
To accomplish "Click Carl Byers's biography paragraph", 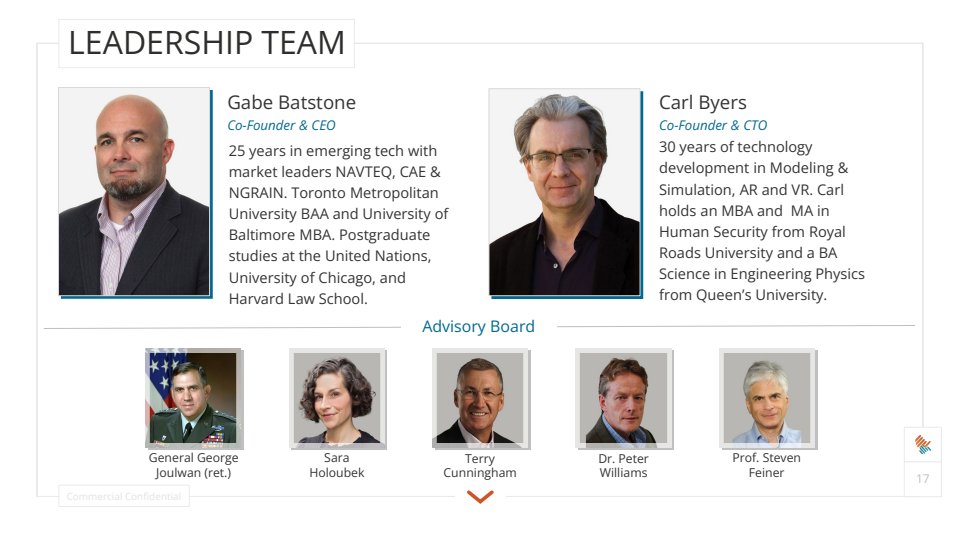I will 761,221.
